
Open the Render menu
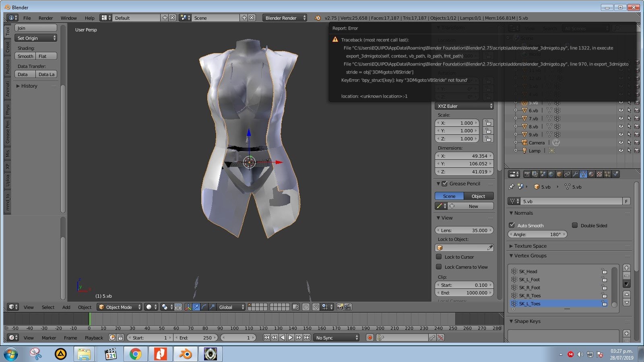pos(45,18)
